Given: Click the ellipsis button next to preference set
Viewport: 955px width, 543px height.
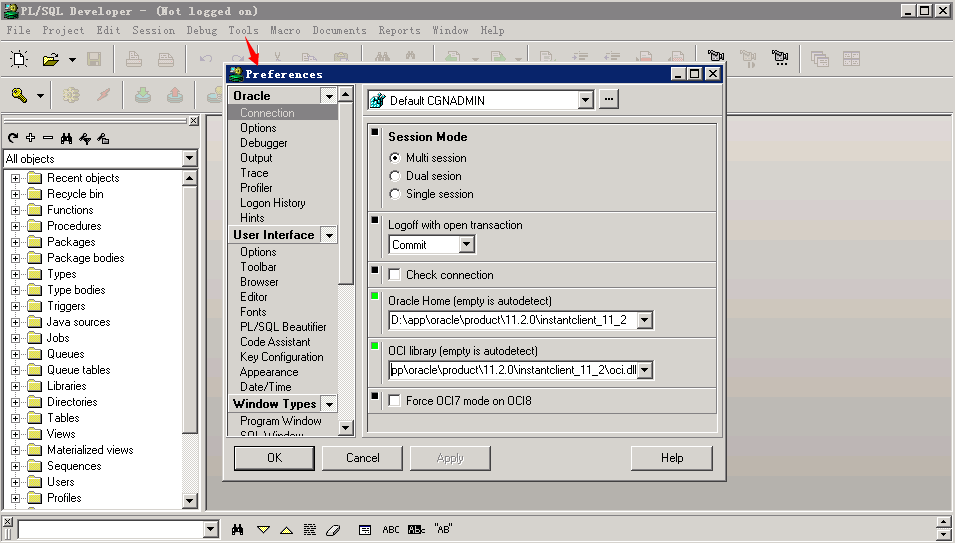Looking at the screenshot, I should 608,99.
